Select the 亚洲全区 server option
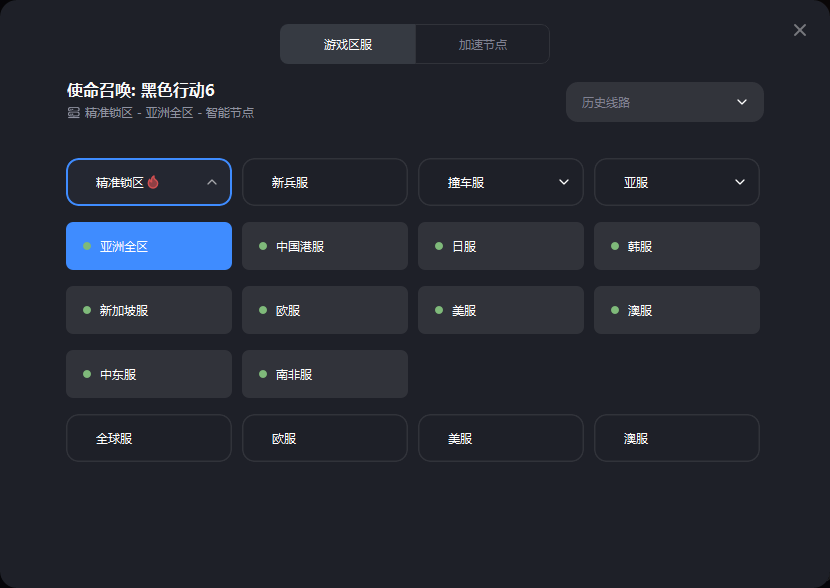This screenshot has width=830, height=588. (149, 246)
